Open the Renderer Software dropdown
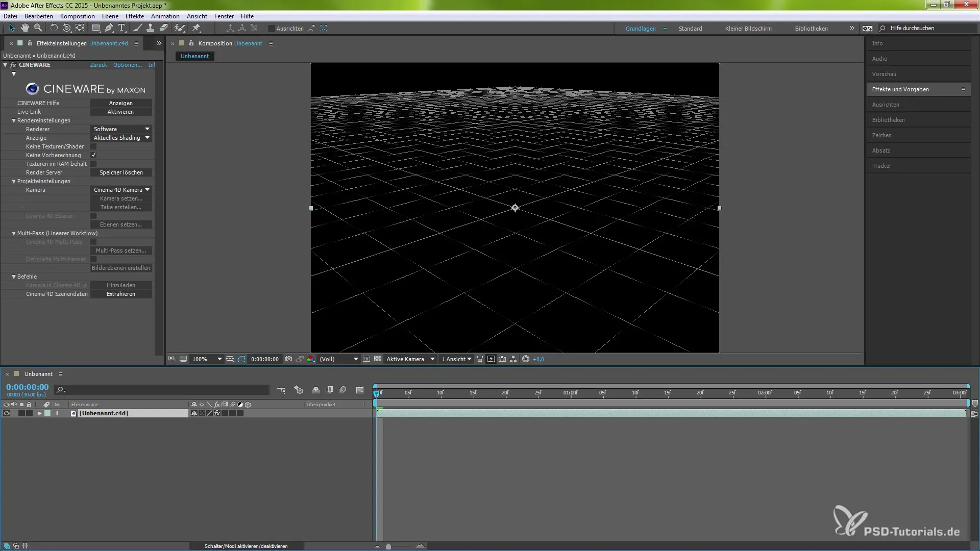This screenshot has width=980, height=551. click(x=121, y=129)
